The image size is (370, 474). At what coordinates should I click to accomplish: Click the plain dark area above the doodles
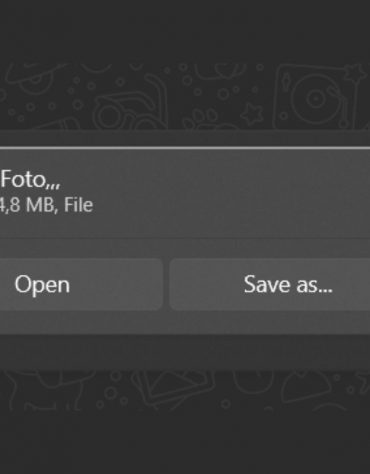tap(185, 30)
